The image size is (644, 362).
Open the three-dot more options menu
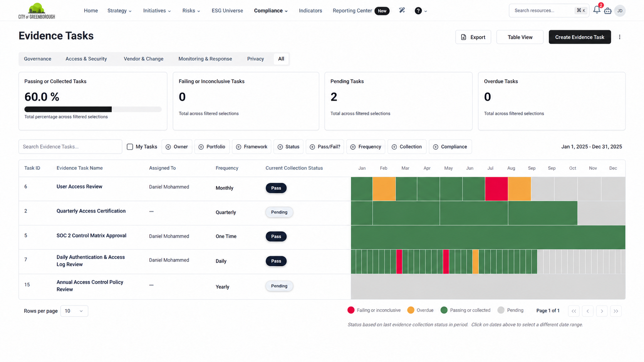620,37
